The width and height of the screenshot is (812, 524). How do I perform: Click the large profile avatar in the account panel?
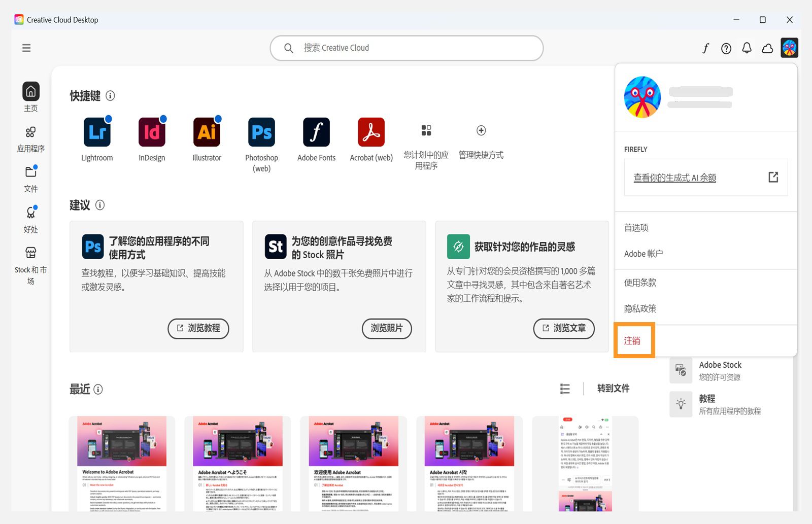(x=642, y=97)
